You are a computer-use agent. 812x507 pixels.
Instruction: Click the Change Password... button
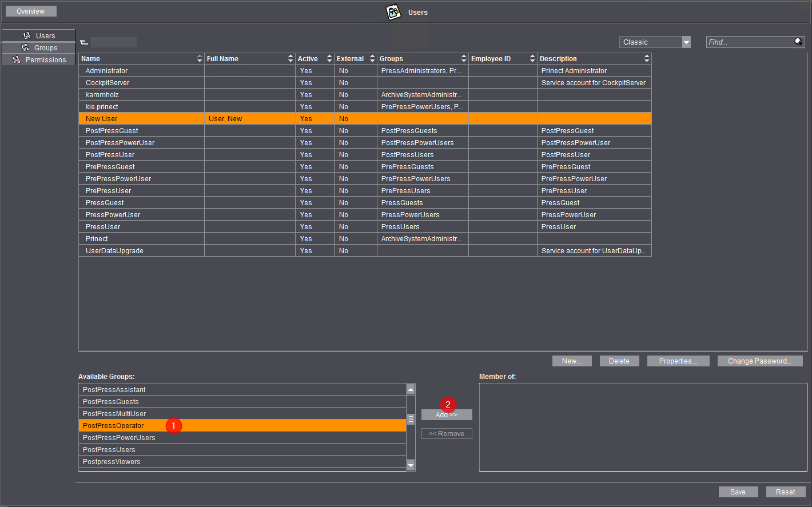tap(759, 361)
